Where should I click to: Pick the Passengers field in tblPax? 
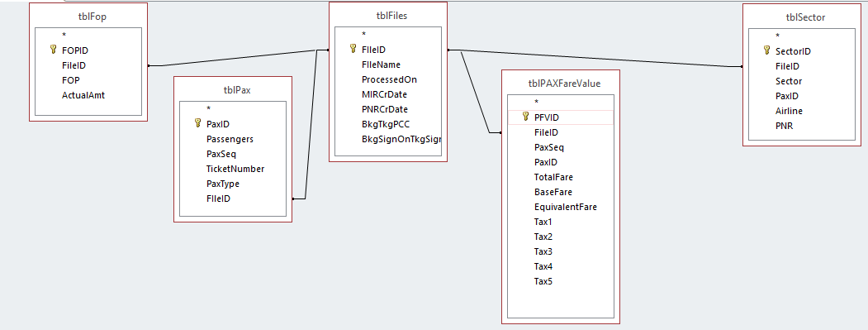pos(233,139)
